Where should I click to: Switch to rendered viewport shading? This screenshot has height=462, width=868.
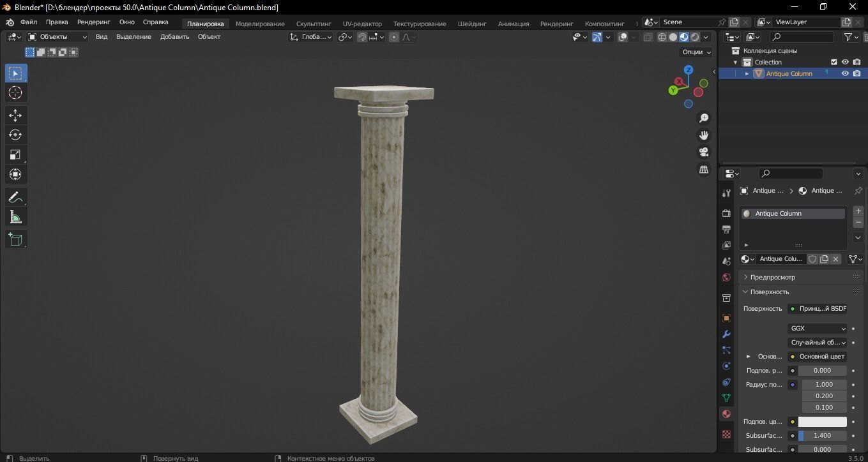pyautogui.click(x=695, y=37)
